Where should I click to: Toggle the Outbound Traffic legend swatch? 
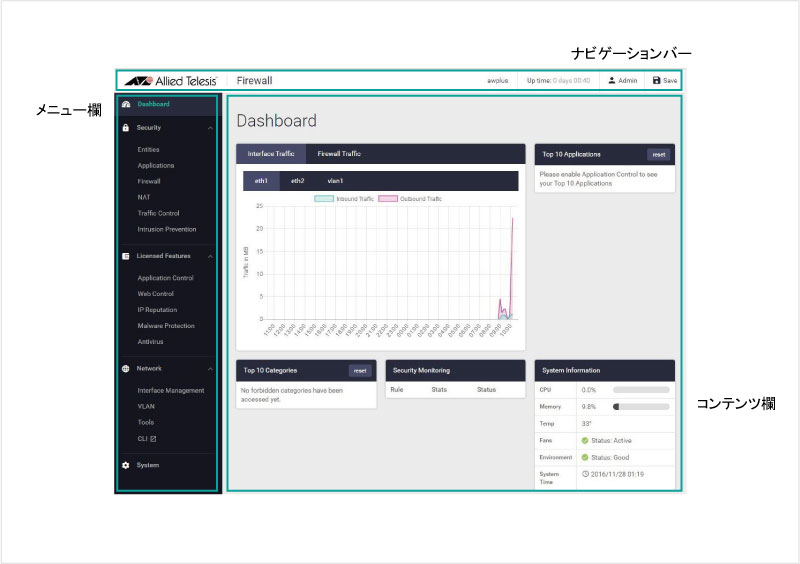[x=388, y=199]
